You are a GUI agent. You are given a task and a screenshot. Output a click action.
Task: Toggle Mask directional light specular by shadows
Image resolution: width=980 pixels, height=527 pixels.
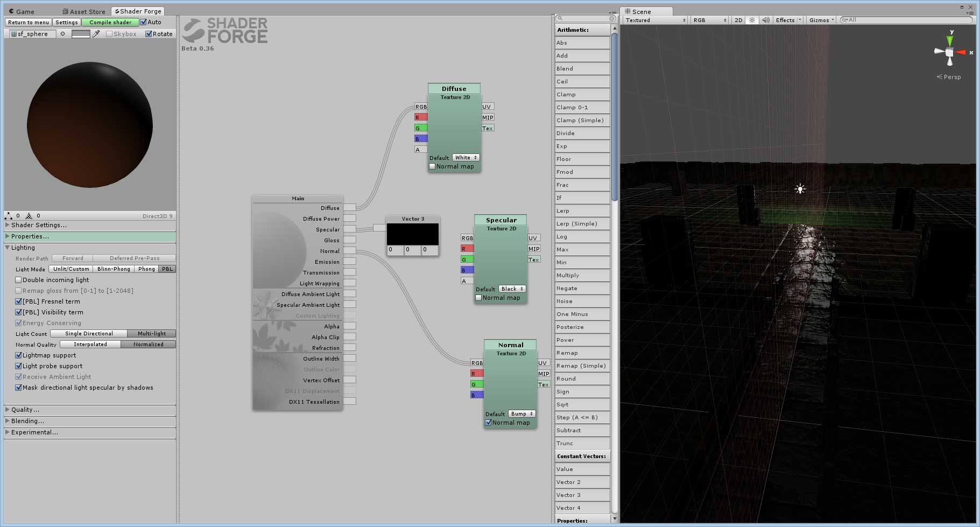[18, 388]
